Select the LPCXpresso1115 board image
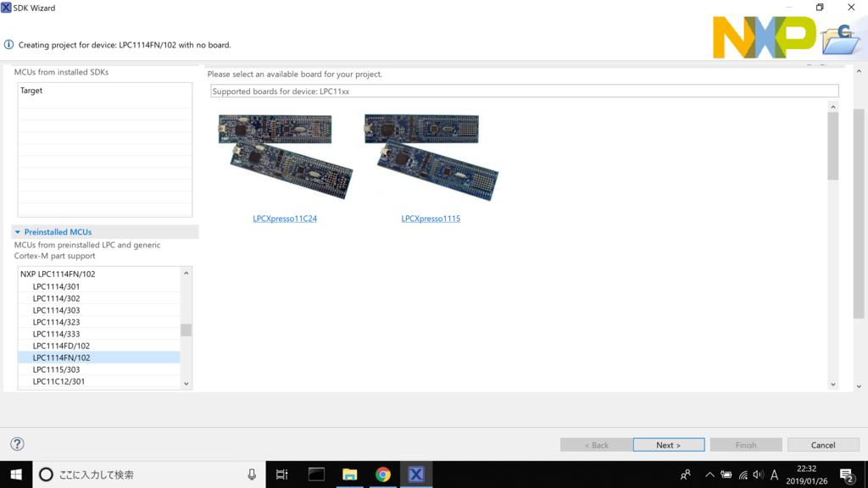868x488 pixels. click(x=431, y=157)
